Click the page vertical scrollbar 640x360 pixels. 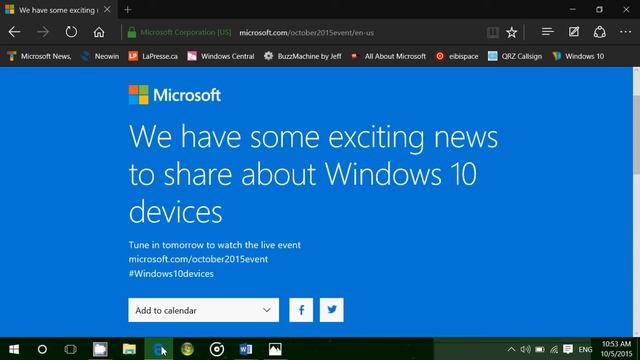(636, 135)
